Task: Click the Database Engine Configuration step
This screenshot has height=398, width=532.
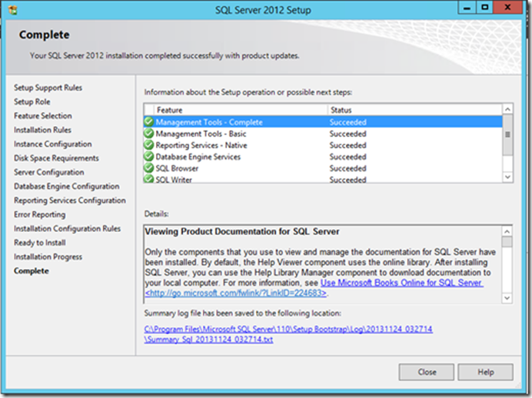Action: pyautogui.click(x=66, y=187)
